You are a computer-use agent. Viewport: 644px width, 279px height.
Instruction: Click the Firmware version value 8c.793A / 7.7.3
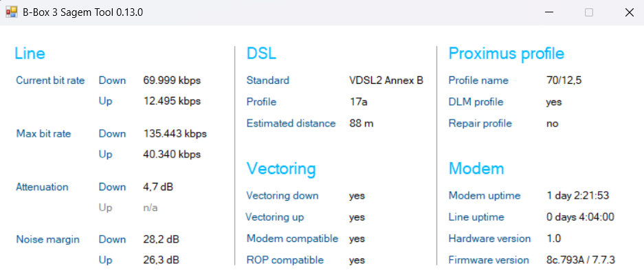581,260
